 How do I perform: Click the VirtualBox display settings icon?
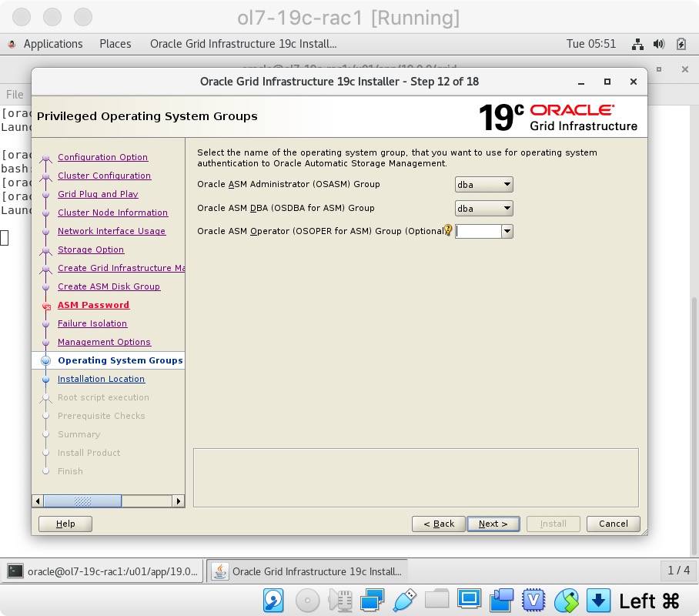(469, 598)
